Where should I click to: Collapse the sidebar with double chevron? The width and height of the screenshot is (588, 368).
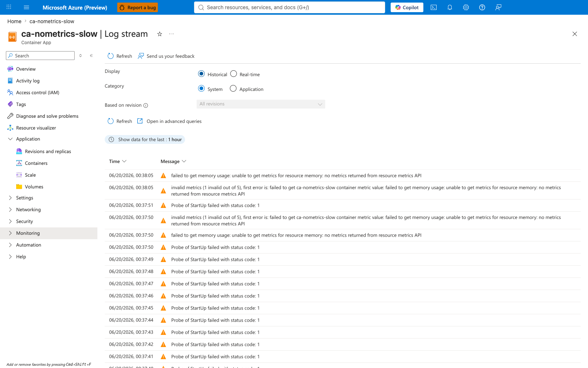pyautogui.click(x=92, y=56)
